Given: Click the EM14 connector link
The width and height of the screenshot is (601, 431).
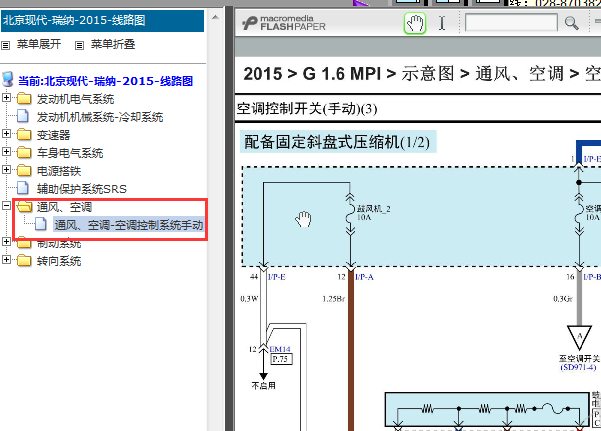Looking at the screenshot, I should tap(280, 349).
